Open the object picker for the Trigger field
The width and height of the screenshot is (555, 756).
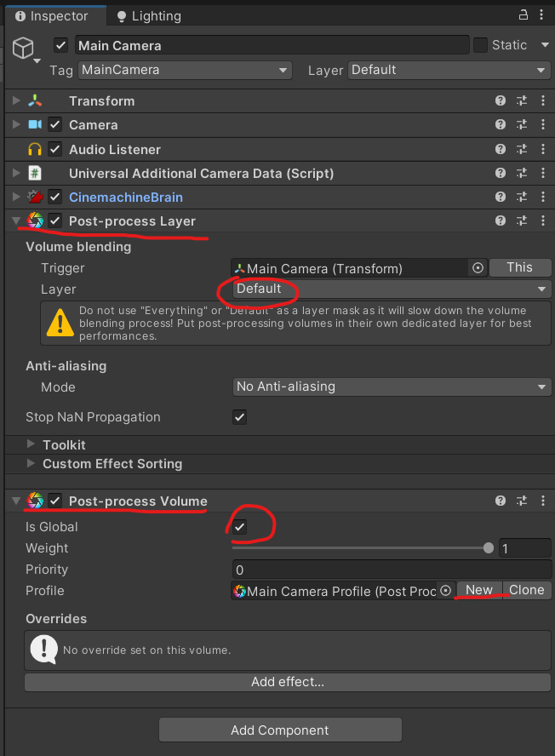(478, 268)
